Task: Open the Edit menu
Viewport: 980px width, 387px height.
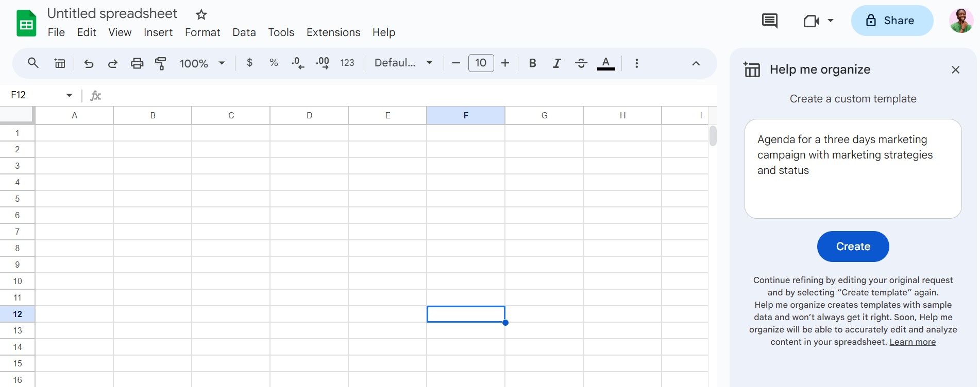Action: (x=87, y=32)
